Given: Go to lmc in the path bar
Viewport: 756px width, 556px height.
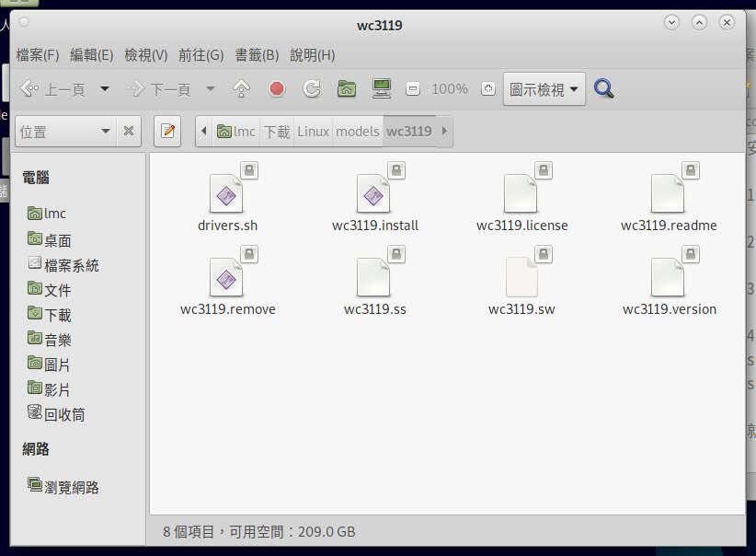Looking at the screenshot, I should point(236,132).
